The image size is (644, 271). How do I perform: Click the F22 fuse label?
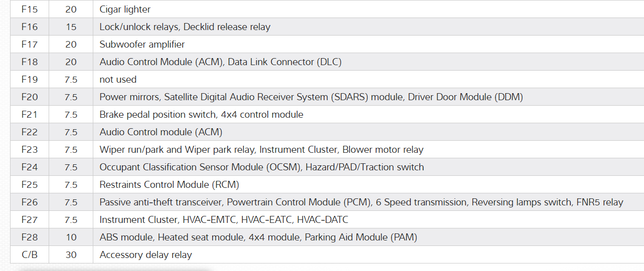[30, 132]
